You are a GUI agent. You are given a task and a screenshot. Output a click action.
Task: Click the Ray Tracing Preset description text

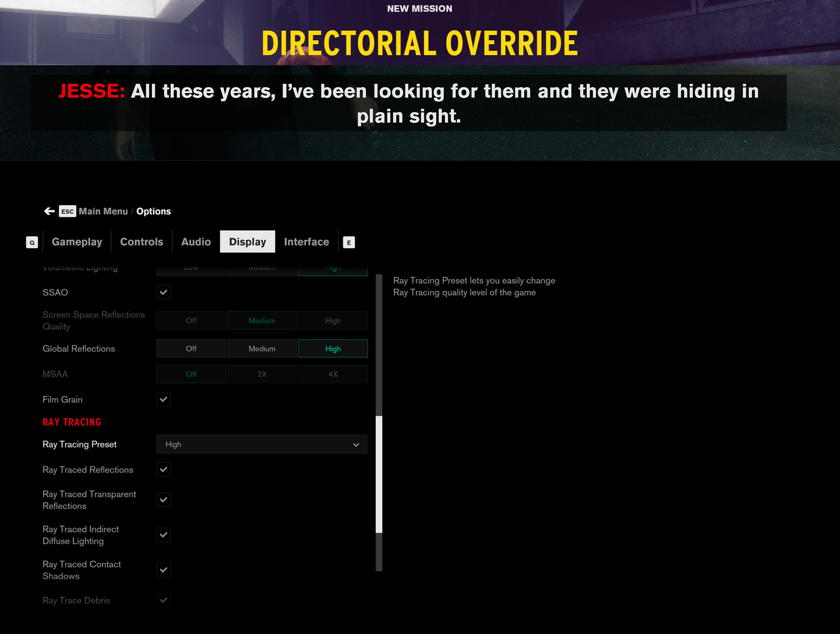click(474, 286)
